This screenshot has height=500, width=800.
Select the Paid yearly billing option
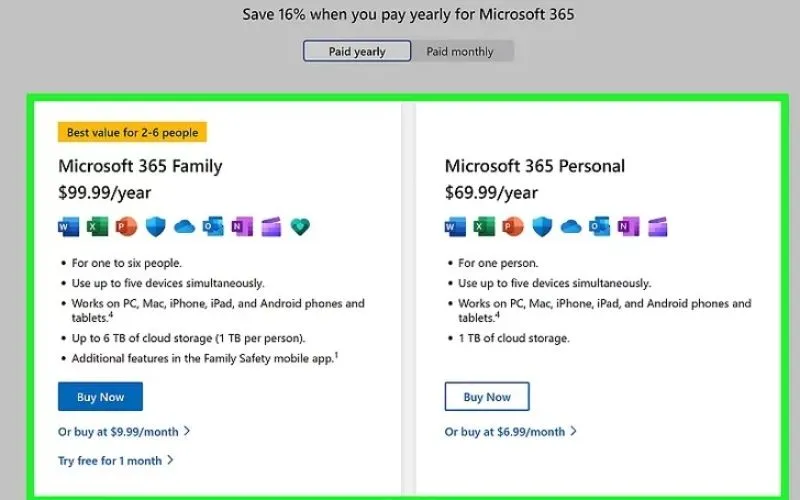click(357, 51)
